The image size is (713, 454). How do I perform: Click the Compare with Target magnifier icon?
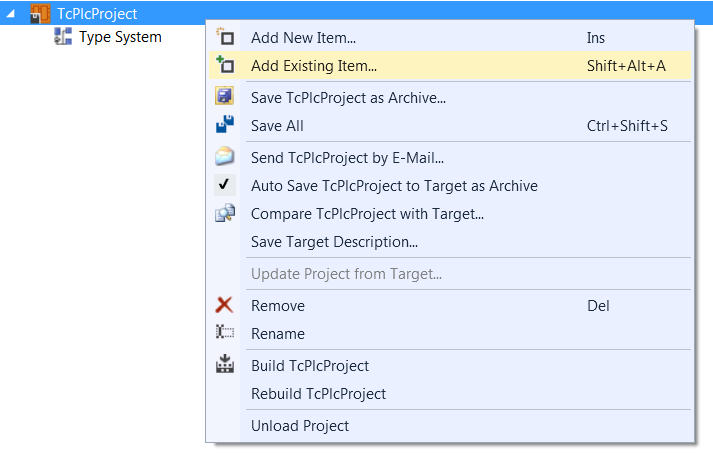coord(225,213)
